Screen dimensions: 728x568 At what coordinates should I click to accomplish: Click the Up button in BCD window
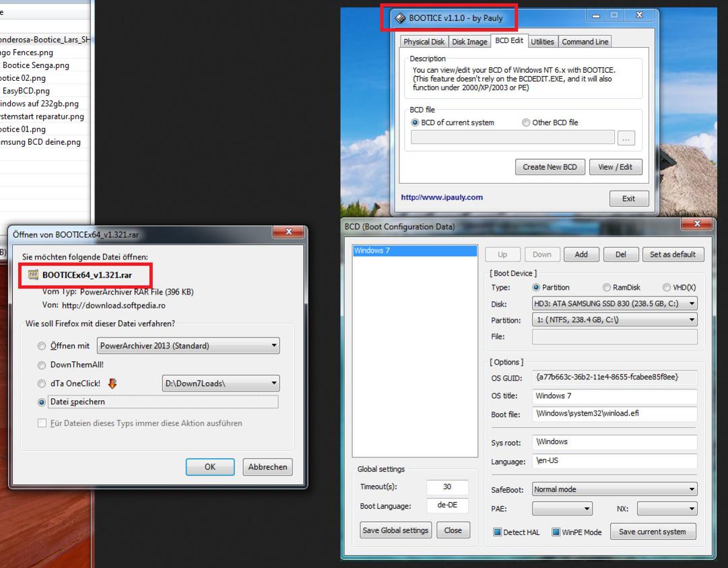502,255
